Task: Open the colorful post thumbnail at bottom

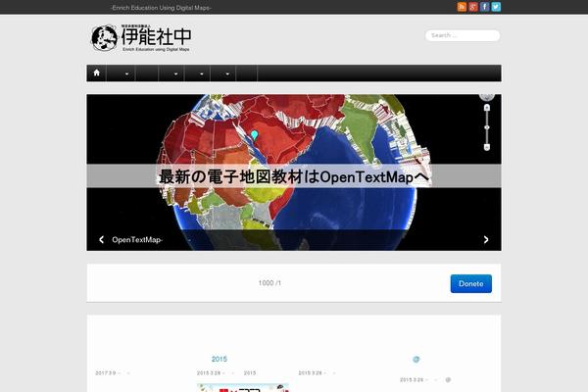Action: (x=243, y=388)
